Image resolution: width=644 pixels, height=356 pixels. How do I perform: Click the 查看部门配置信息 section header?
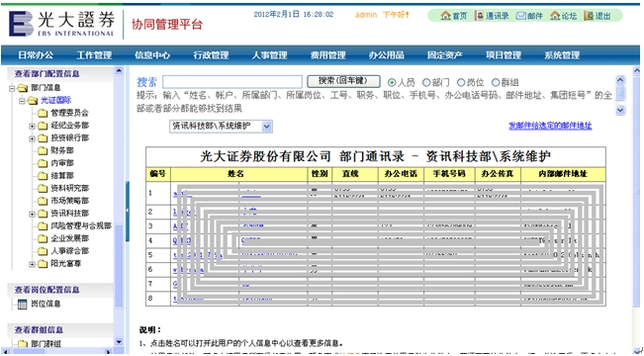tap(47, 74)
